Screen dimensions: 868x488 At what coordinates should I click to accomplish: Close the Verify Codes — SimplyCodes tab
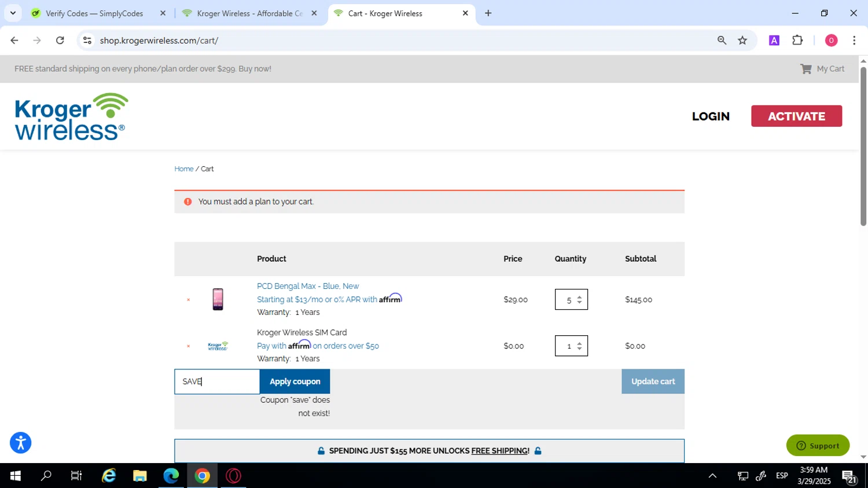click(x=163, y=13)
